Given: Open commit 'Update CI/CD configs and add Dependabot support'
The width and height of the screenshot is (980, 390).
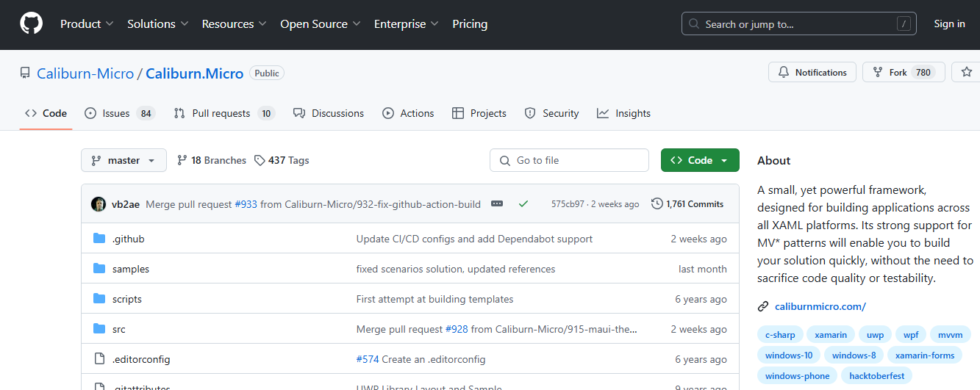Looking at the screenshot, I should [474, 239].
